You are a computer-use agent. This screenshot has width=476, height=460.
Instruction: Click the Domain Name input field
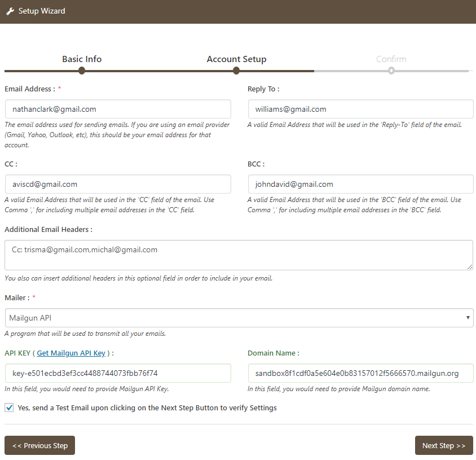tap(360, 373)
